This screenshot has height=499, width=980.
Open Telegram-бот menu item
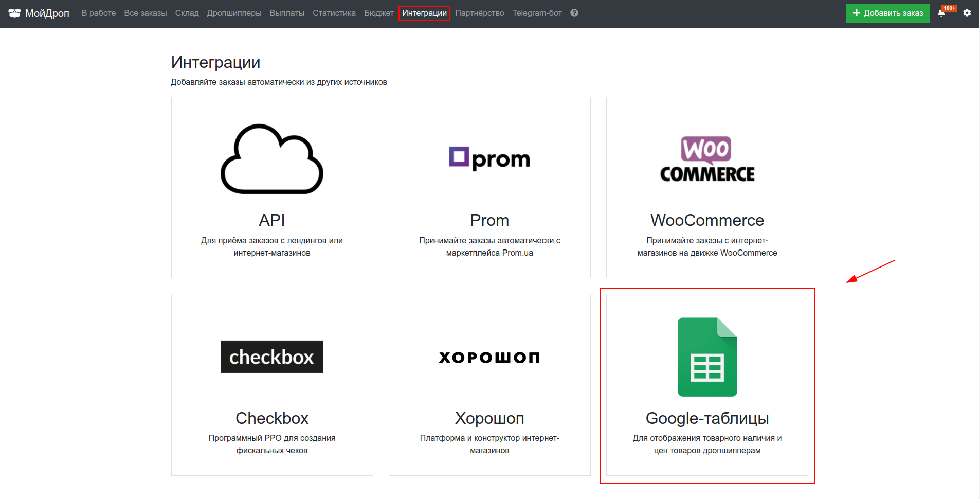coord(537,13)
